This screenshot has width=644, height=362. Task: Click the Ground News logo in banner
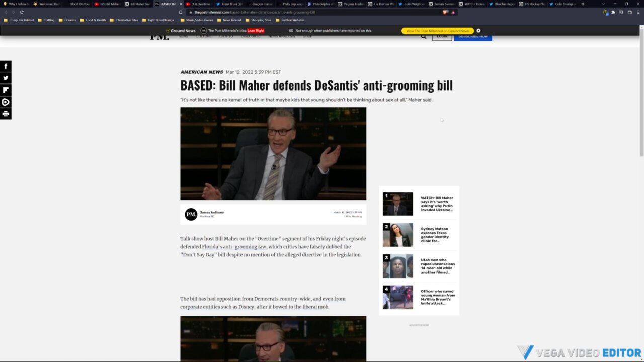point(181,31)
